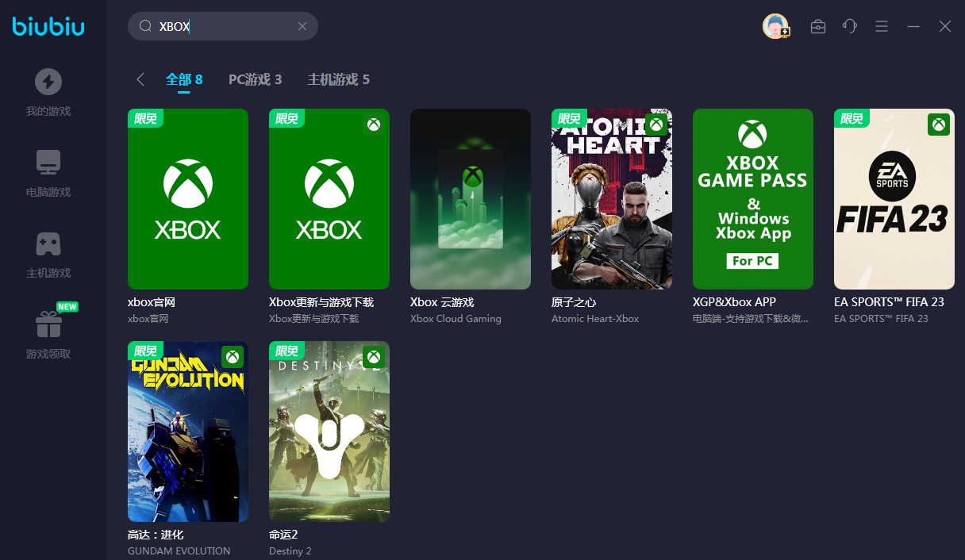The image size is (965, 560).
Task: Click Xbox platform icon on FIFA 23 card
Action: click(x=939, y=125)
